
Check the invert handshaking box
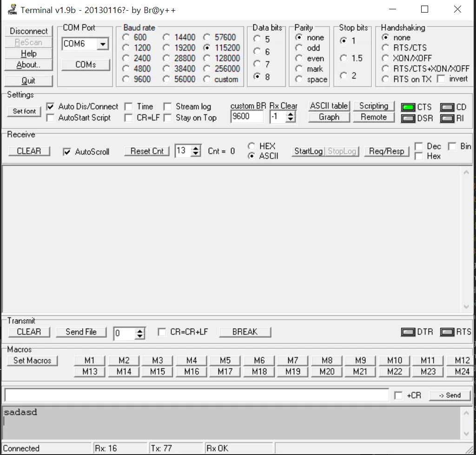pos(441,79)
